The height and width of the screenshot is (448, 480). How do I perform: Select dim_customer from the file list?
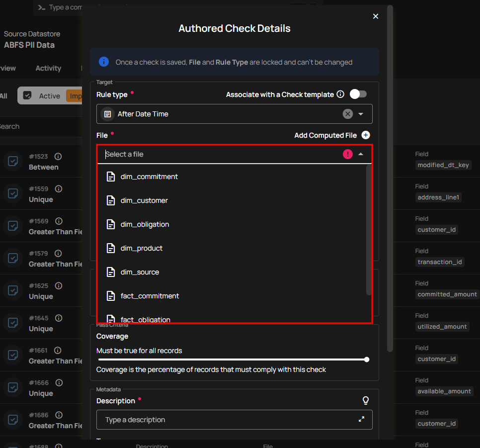click(x=144, y=200)
